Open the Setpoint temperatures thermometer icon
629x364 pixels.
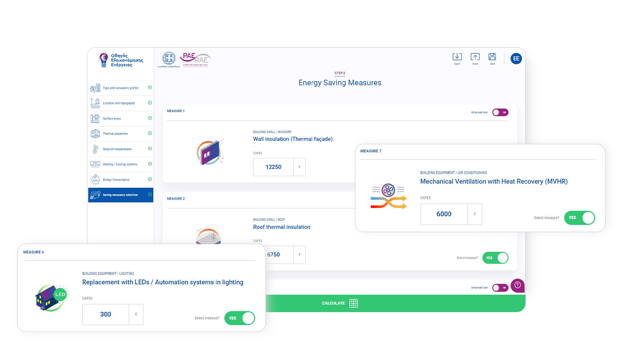click(95, 149)
